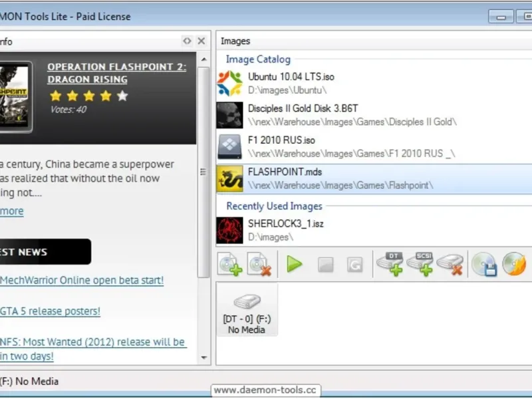The width and height of the screenshot is (532, 399).
Task: Close the Info panel
Action: coord(201,41)
